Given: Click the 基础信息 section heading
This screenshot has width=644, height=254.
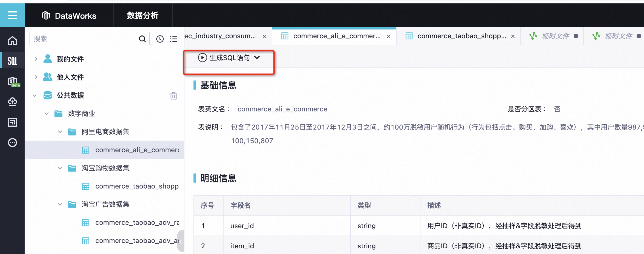Looking at the screenshot, I should click(218, 85).
